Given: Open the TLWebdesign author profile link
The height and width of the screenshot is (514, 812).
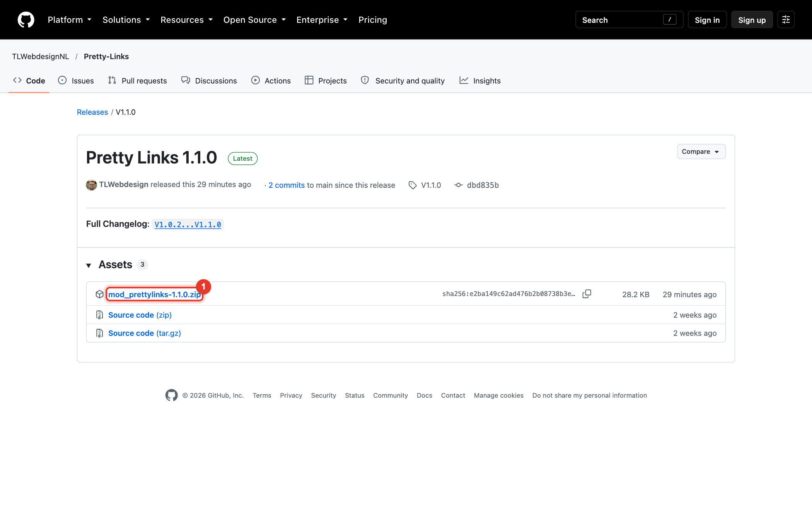Looking at the screenshot, I should click(124, 184).
